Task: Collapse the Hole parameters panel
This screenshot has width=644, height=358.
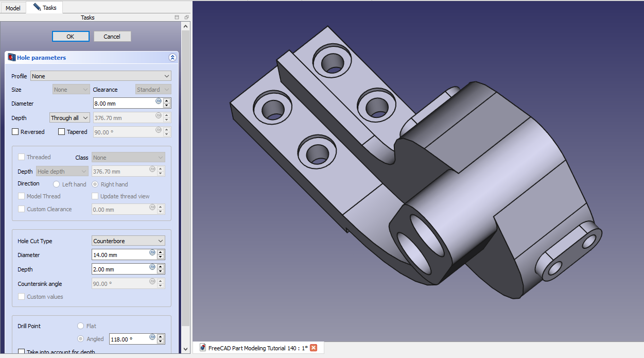Action: (x=172, y=58)
